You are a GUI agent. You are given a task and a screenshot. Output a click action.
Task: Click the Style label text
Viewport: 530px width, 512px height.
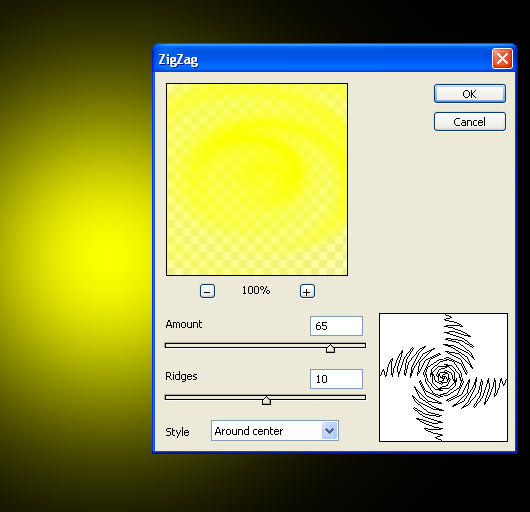177,432
